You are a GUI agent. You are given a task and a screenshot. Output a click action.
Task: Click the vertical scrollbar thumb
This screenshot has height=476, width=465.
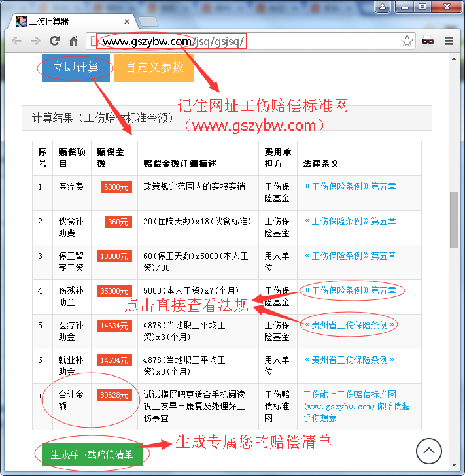coord(454,220)
